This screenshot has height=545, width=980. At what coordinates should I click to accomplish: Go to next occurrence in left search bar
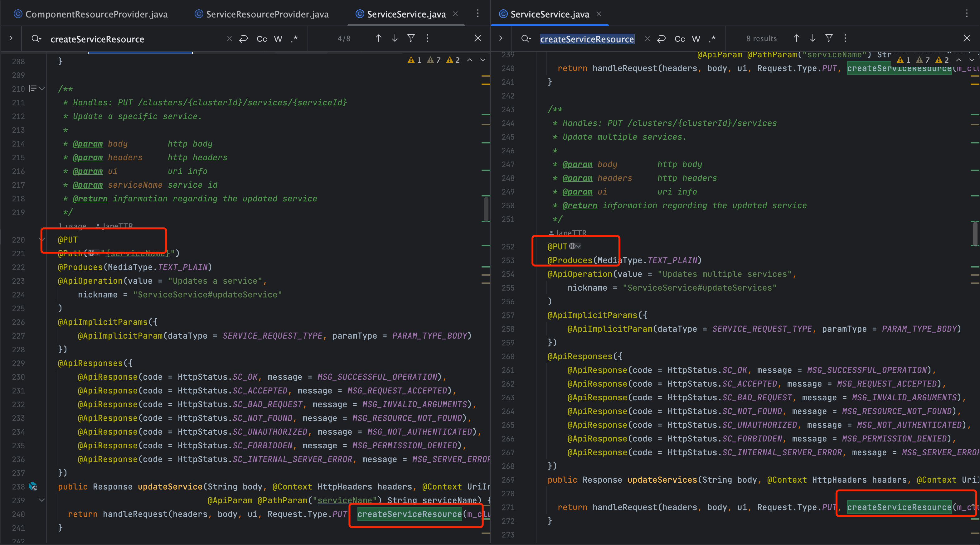pos(395,38)
